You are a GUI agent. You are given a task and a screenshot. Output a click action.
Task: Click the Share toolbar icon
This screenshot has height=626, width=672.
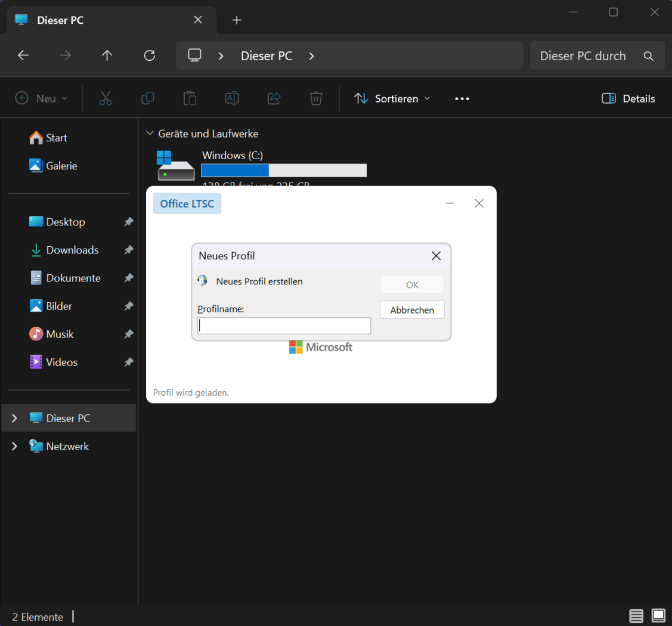click(x=274, y=98)
